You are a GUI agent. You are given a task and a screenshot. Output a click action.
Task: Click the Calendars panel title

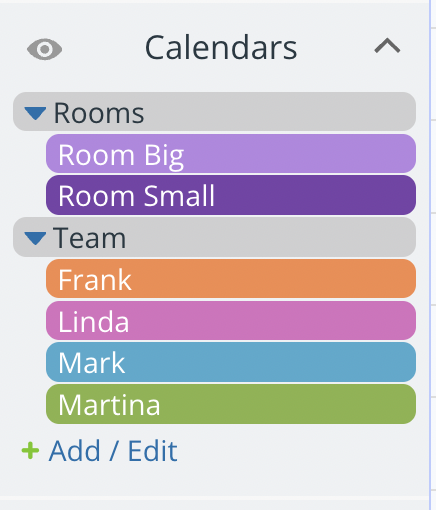[221, 48]
